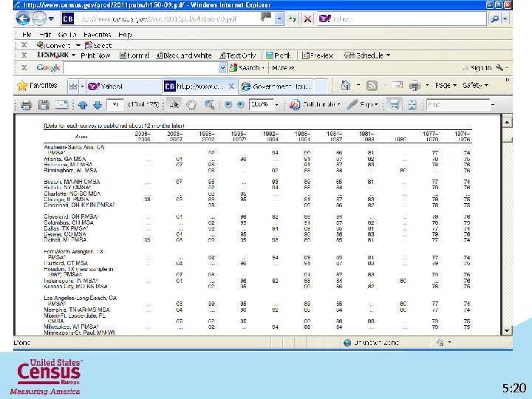This screenshot has width=532, height=399.
Task: Stop loading with the red X icon
Action: pos(307,18)
